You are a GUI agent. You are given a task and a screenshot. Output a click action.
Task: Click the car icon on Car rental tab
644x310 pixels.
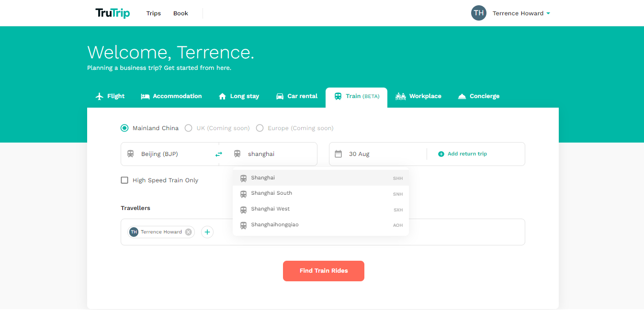point(280,96)
